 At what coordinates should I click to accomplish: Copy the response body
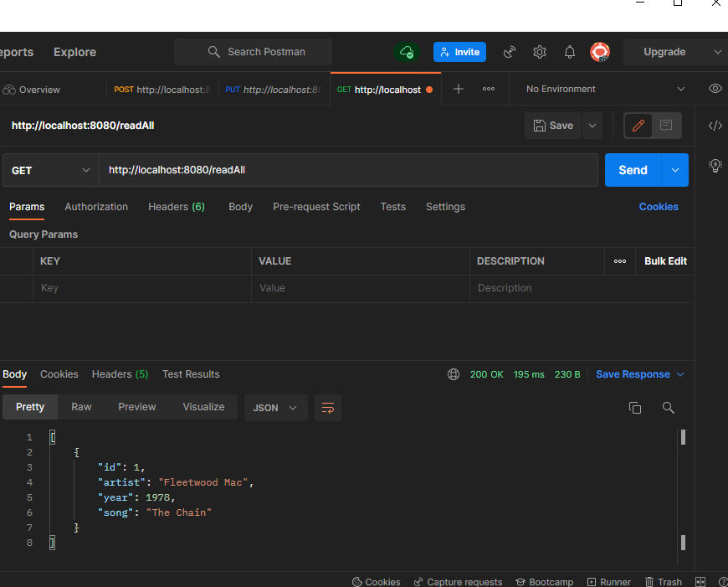pyautogui.click(x=635, y=408)
